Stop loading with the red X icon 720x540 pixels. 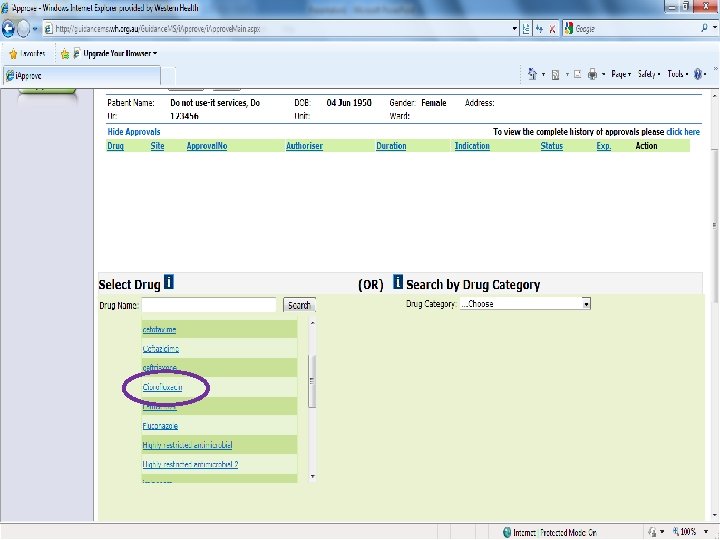pos(552,29)
